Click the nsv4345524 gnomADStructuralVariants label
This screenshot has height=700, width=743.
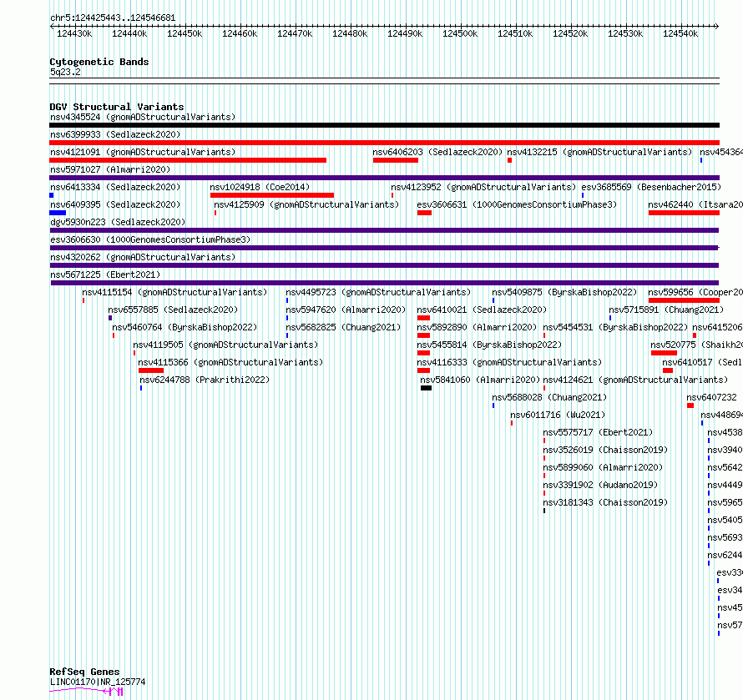pyautogui.click(x=143, y=117)
